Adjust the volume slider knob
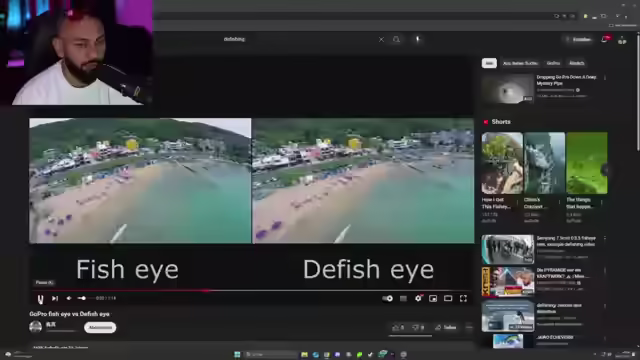The image size is (640, 360). (84, 298)
